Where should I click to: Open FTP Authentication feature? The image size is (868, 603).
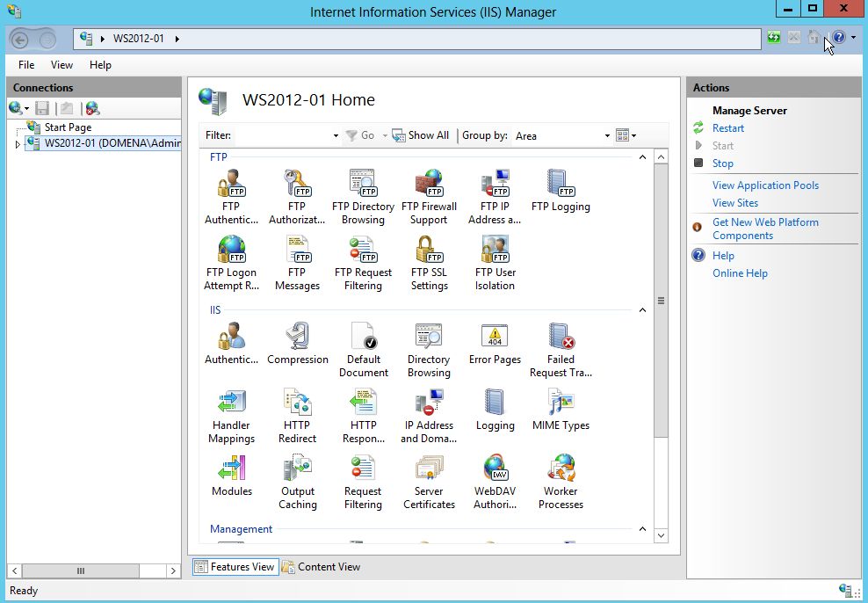[231, 197]
